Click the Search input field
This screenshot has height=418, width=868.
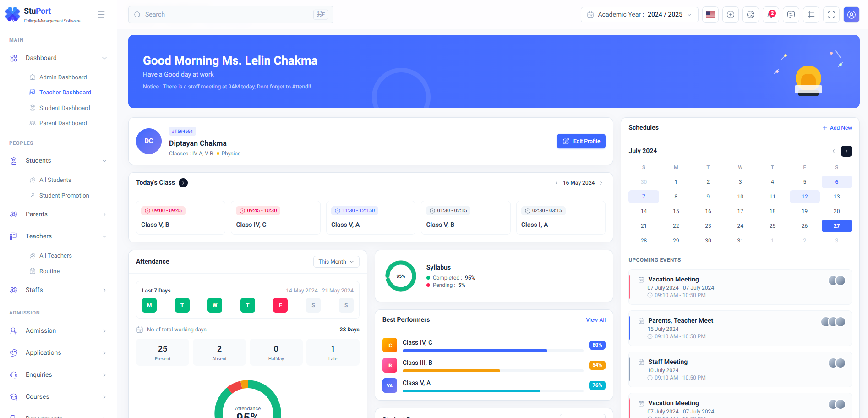(231, 15)
